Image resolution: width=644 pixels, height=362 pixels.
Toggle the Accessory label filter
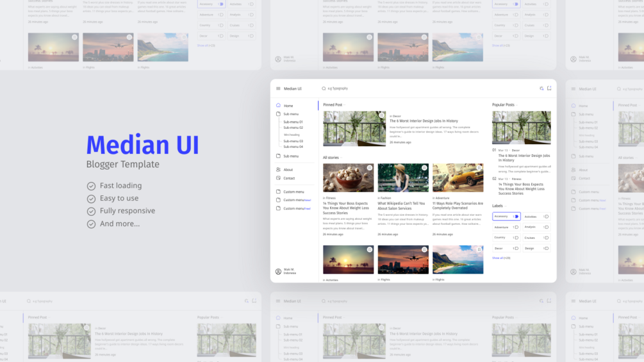(506, 217)
